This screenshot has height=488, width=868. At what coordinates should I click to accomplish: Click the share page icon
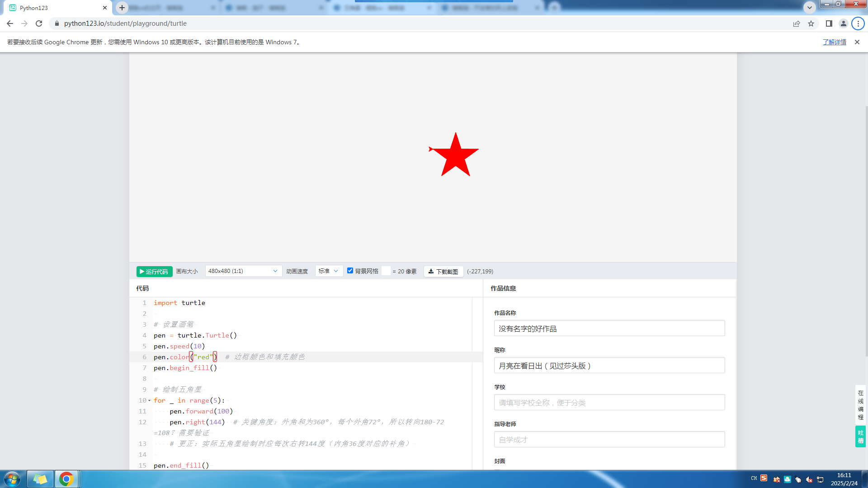pos(797,23)
